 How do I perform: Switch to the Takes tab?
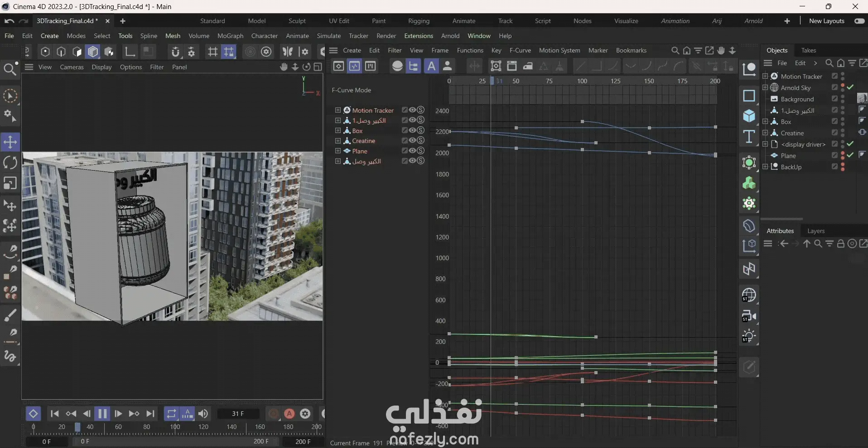[x=809, y=50]
